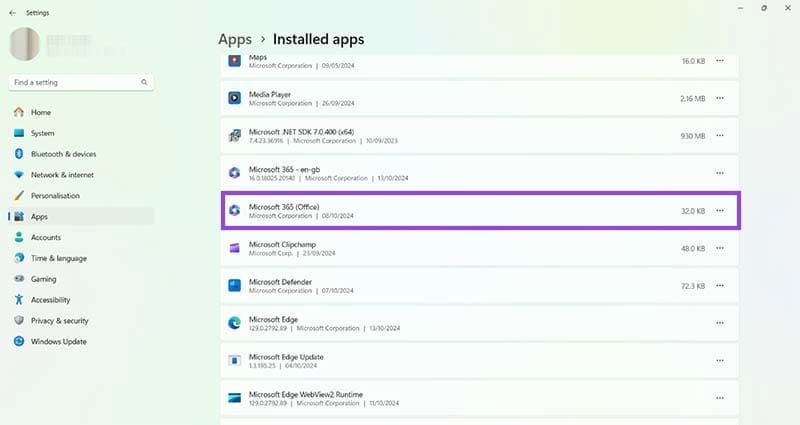Screen dimensions: 800x425
Task: Select the Microsoft Clipchamp app name
Action: [x=282, y=244]
